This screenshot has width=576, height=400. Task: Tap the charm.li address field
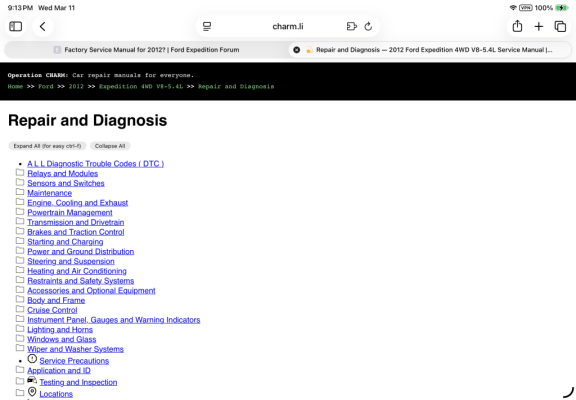tap(288, 26)
